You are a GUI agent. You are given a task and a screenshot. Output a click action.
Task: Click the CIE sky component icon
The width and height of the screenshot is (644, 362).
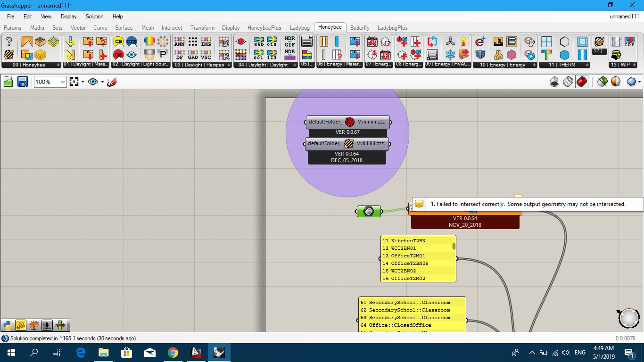coord(131,41)
